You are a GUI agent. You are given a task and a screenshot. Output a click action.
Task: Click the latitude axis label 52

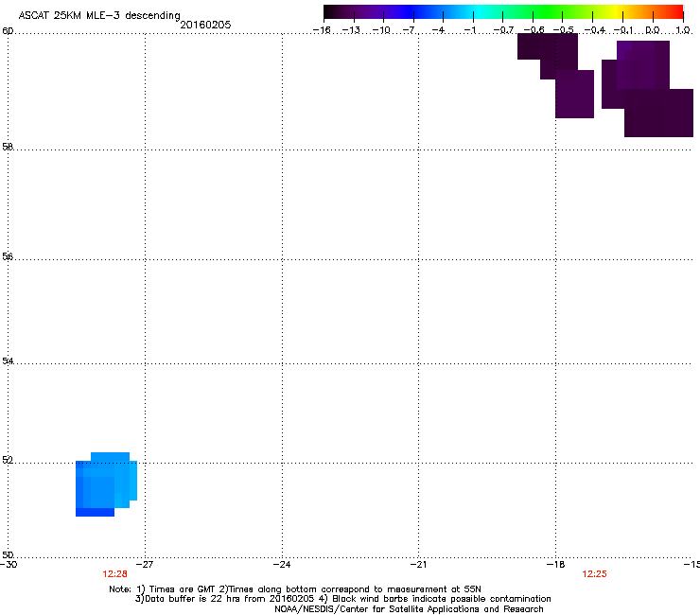[8, 460]
